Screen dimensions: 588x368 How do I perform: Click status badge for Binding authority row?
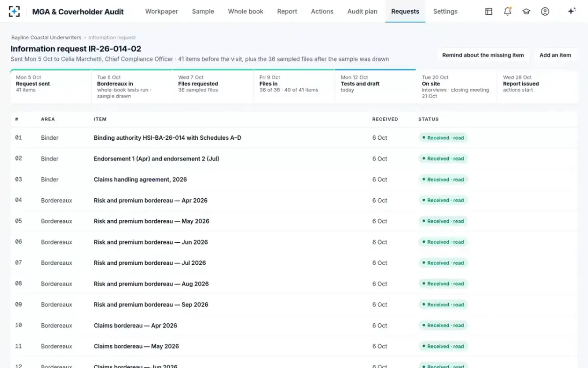tap(443, 138)
